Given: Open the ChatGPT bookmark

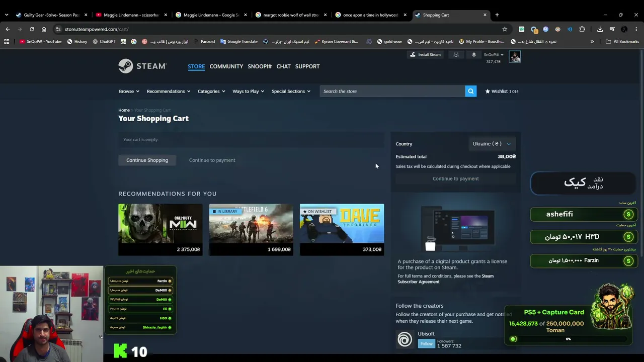Looking at the screenshot, I should tap(104, 42).
